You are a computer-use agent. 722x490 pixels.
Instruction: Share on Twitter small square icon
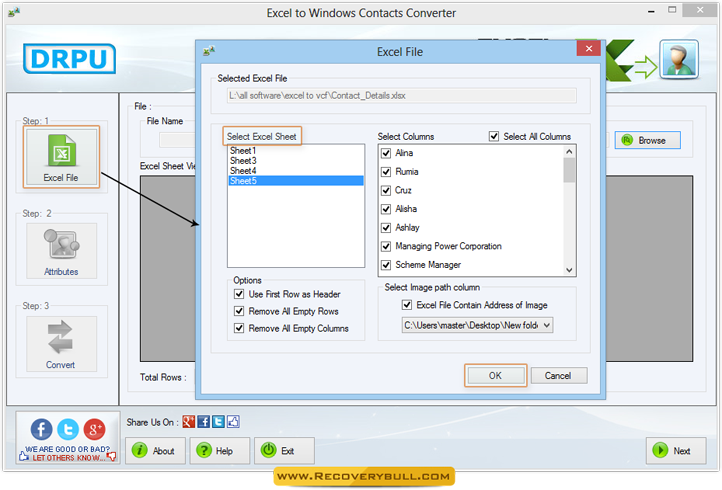click(x=218, y=421)
